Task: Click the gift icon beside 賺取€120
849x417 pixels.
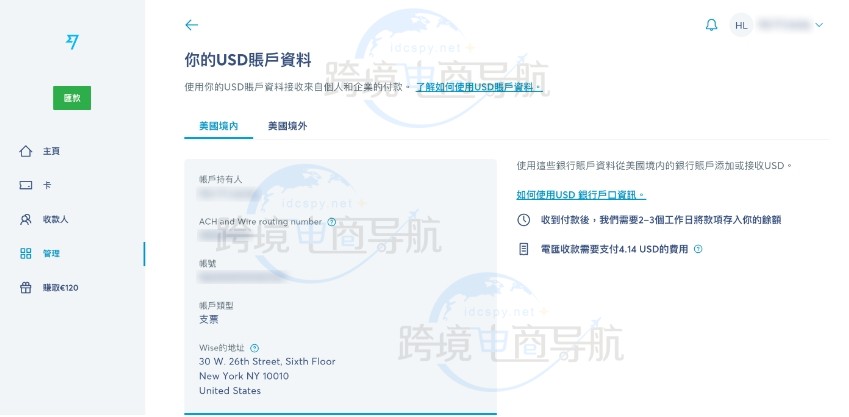Action: (25, 288)
